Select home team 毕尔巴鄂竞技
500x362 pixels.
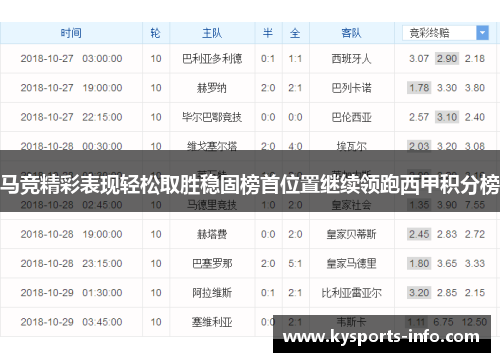click(212, 117)
